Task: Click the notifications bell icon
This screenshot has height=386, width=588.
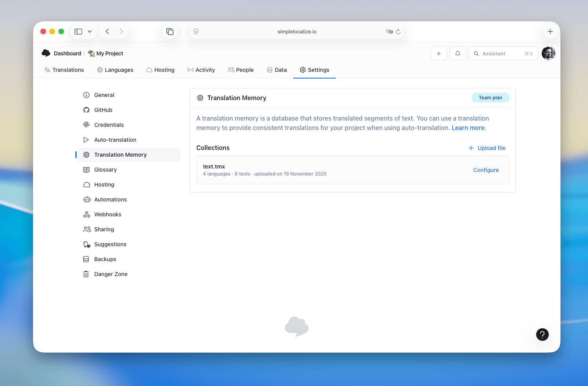Action: coord(458,53)
